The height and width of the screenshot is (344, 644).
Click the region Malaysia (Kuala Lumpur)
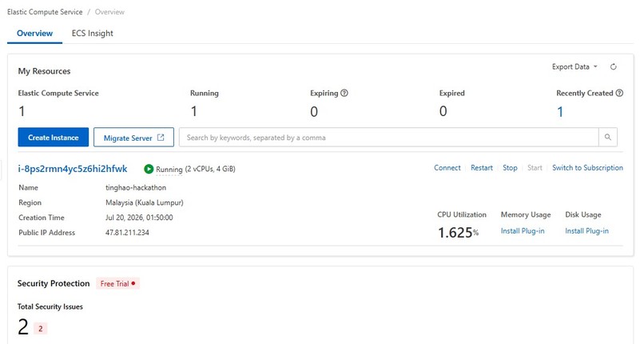coord(144,202)
